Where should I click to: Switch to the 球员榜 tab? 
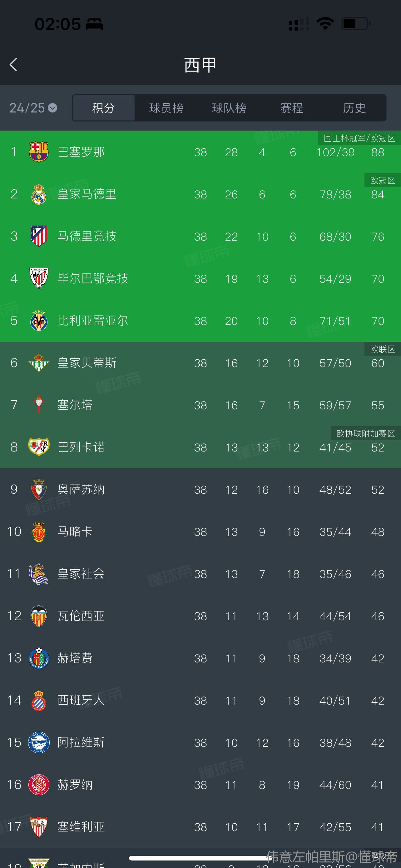coord(166,108)
